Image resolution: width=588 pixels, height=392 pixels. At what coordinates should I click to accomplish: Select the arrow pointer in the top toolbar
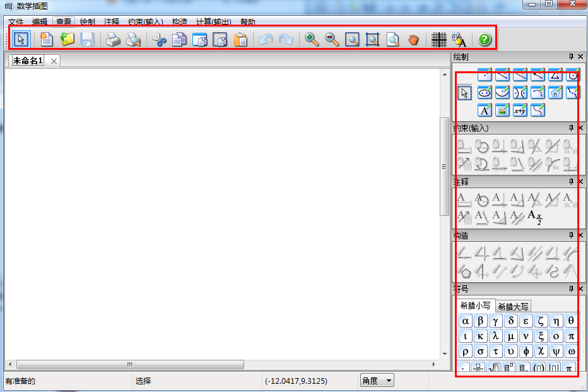21,39
